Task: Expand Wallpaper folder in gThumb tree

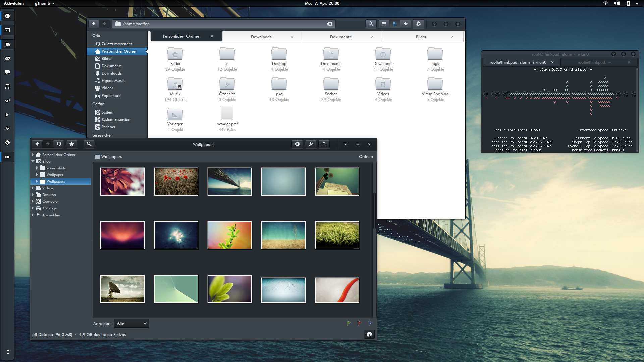Action: pos(37,175)
